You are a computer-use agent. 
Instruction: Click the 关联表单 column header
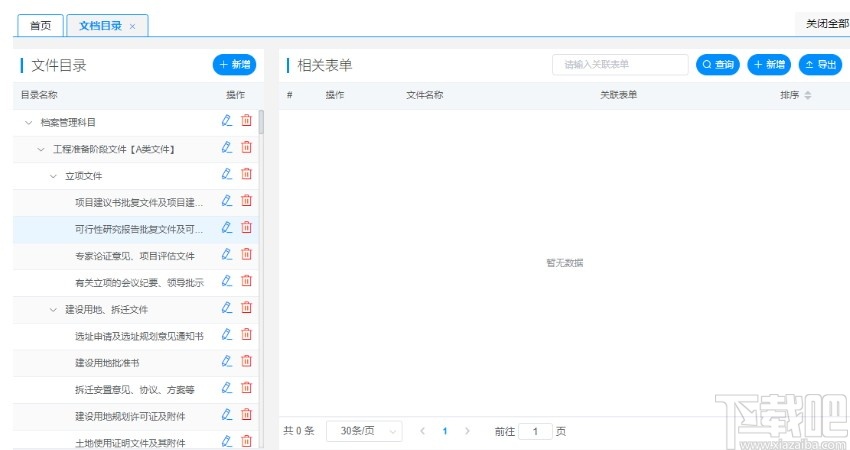pyautogui.click(x=618, y=95)
